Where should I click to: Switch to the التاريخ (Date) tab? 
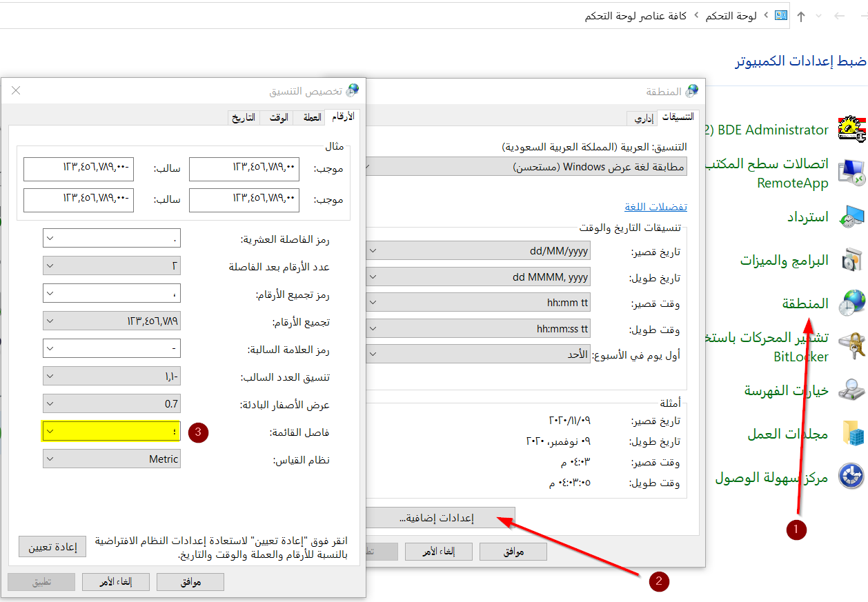(243, 117)
